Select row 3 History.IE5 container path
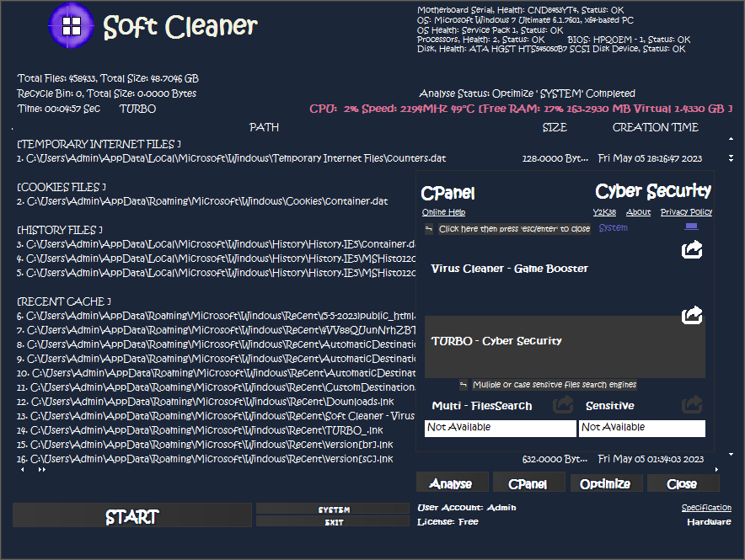 click(x=216, y=244)
